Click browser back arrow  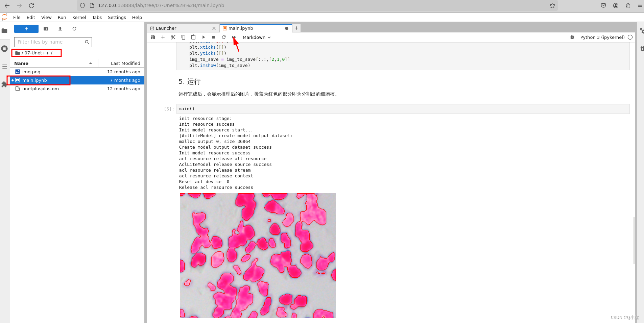pos(7,5)
